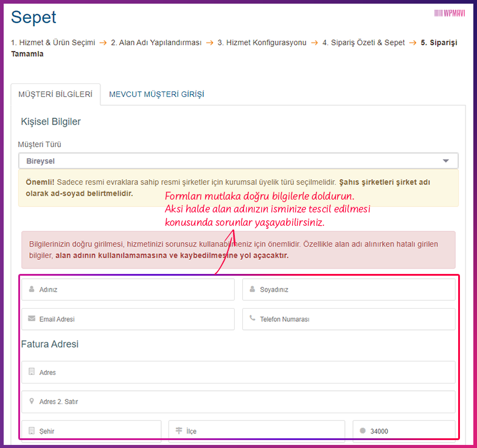Click person icon in Soyadınız field
Viewport: 477px width, 448px height.
(x=252, y=289)
